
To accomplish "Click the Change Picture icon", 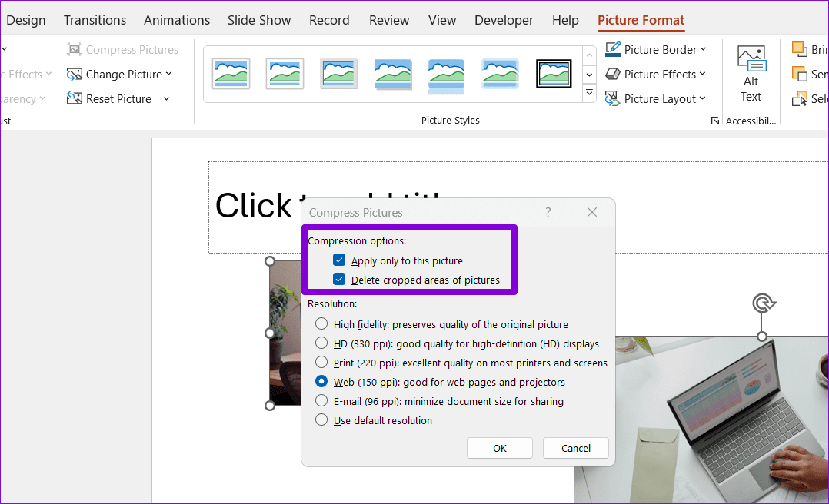I will [75, 75].
